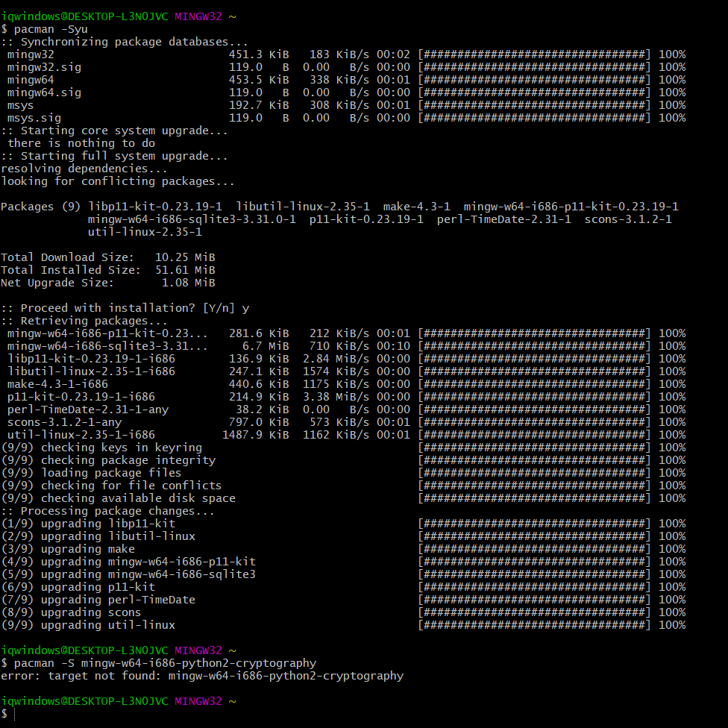Image resolution: width=728 pixels, height=728 pixels.
Task: Click 'libutil-linux-2.35-1-i686' download row name
Action: click(91, 371)
